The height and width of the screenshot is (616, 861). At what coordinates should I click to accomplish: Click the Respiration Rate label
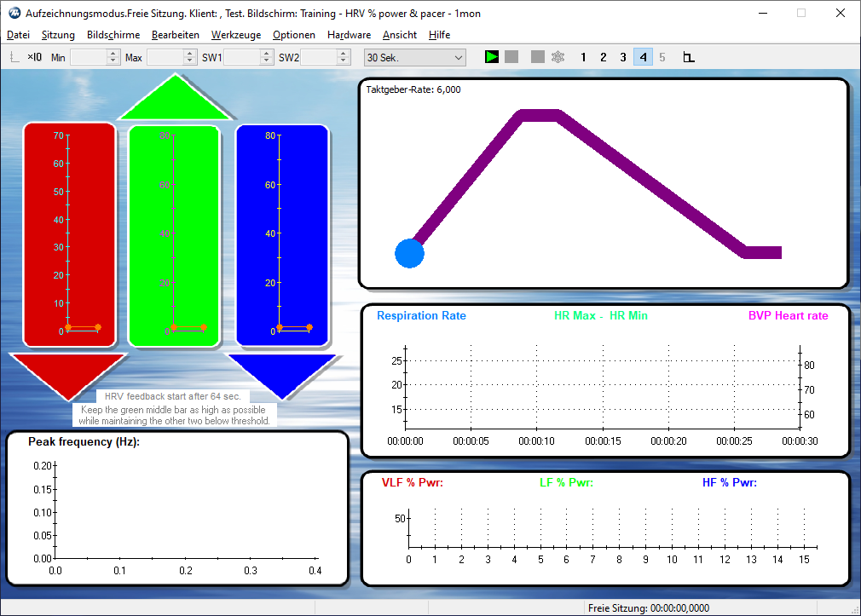pyautogui.click(x=421, y=316)
